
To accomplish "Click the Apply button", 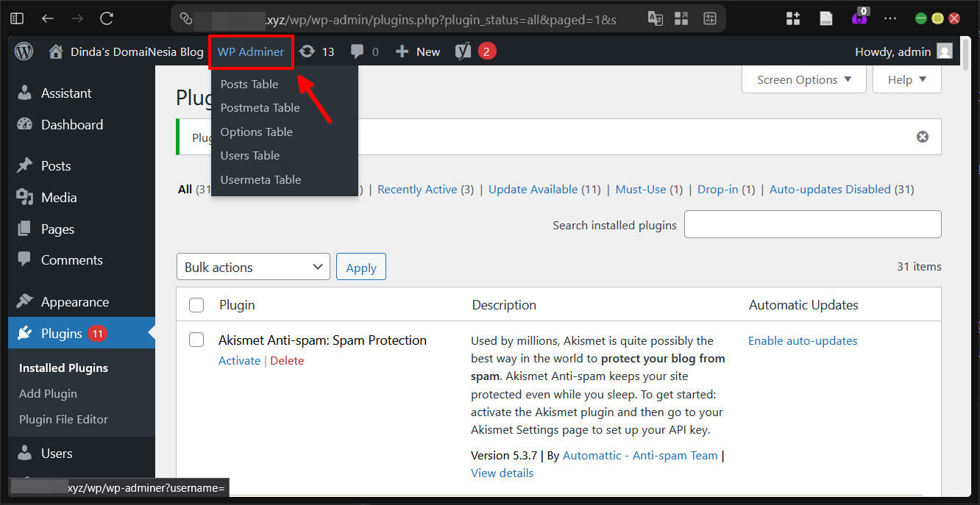I will tap(361, 266).
